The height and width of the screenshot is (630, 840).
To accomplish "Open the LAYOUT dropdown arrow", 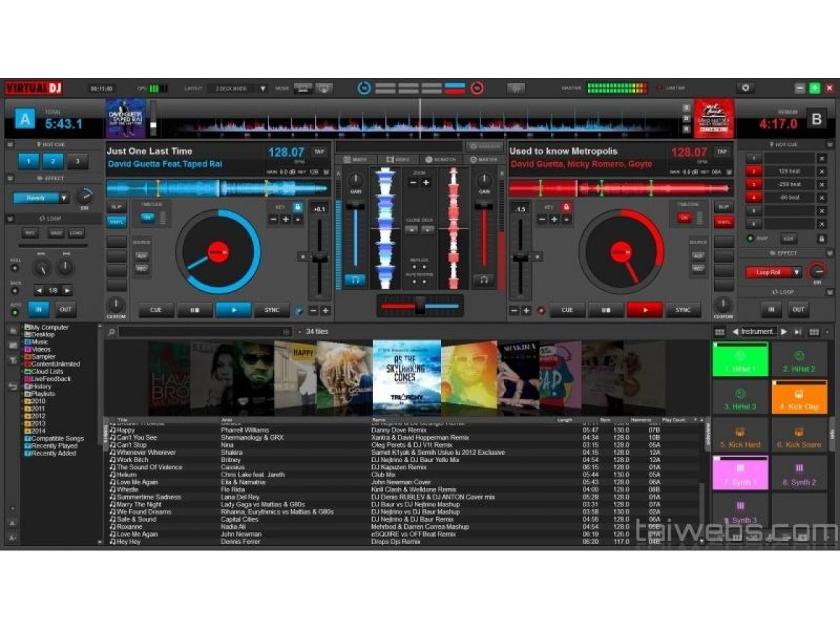I will coord(263,88).
